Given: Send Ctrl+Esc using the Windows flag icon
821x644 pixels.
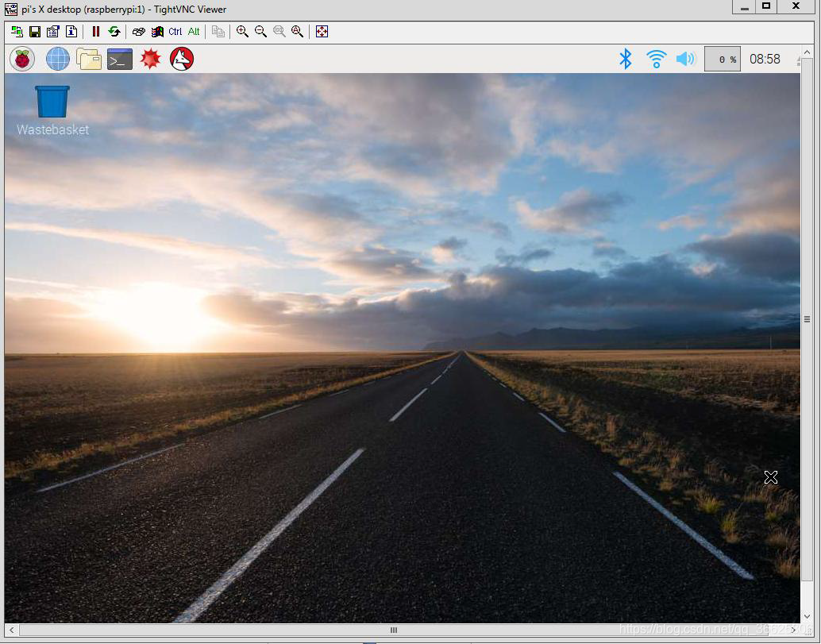Looking at the screenshot, I should click(157, 32).
